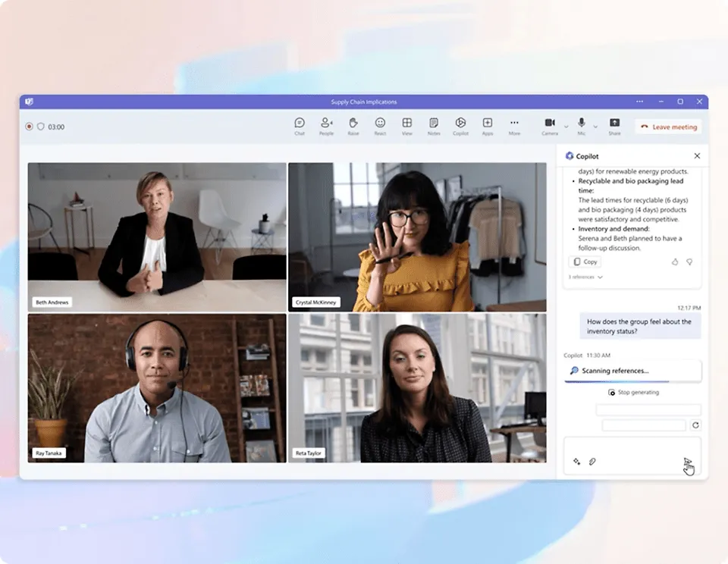
Task: Click the Share content tray icon
Action: pos(614,126)
